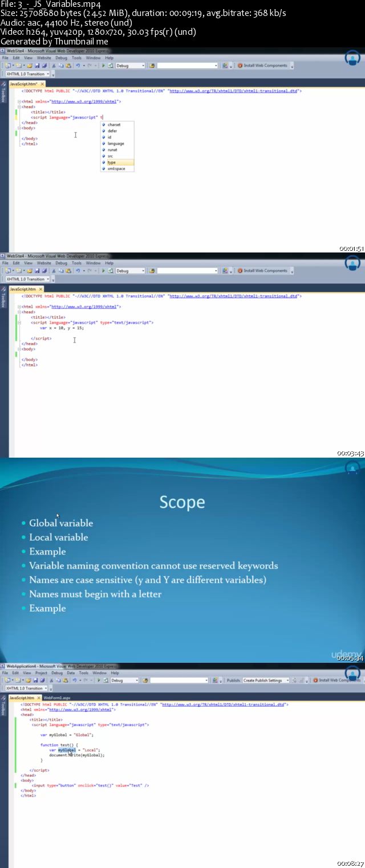Screen dimensions: 365x868
Task: Open Website menu in topmost WebSite4 window
Action: coord(44,58)
